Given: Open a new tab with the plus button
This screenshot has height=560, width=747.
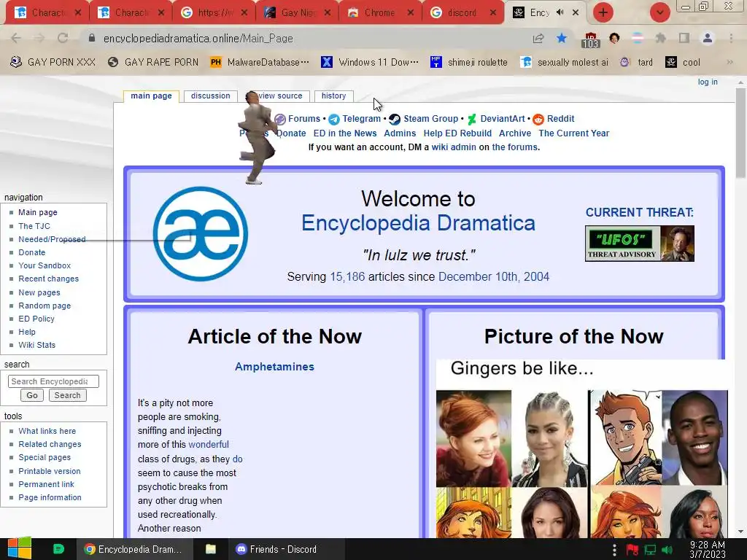Looking at the screenshot, I should [x=603, y=12].
